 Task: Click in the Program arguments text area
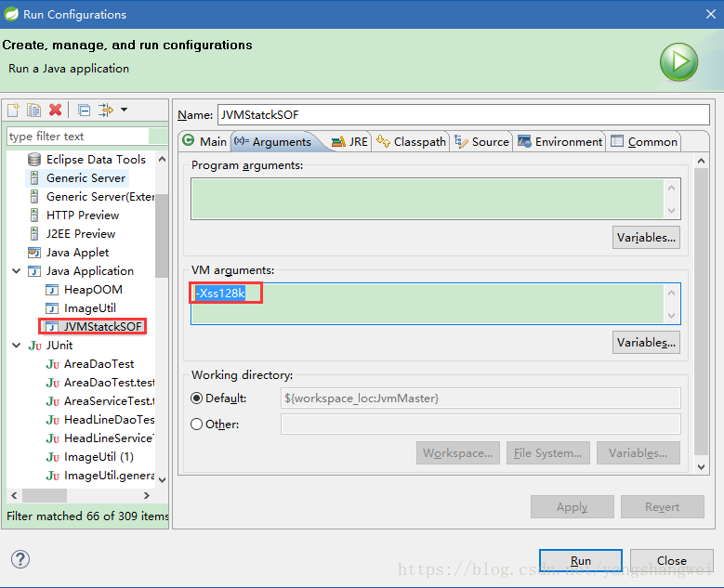tap(428, 199)
